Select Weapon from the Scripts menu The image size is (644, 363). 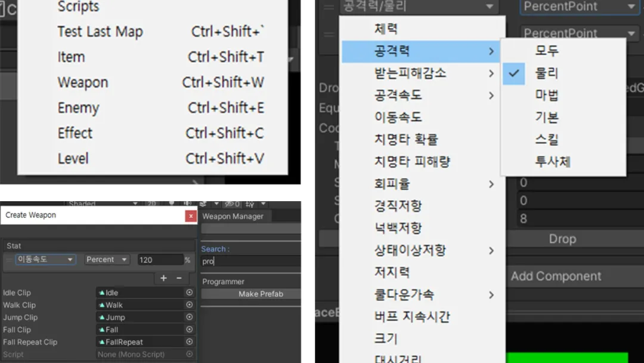[82, 82]
